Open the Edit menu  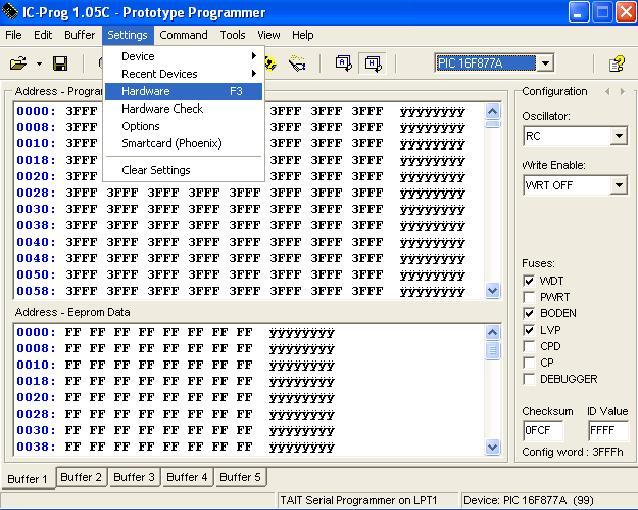[x=43, y=35]
